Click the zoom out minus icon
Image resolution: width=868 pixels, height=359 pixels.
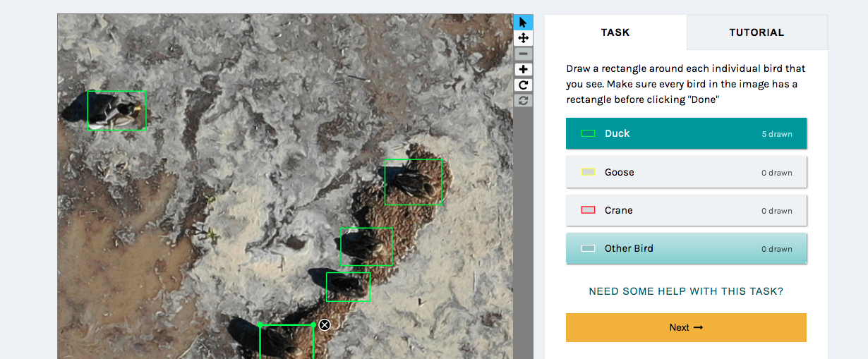coord(523,54)
